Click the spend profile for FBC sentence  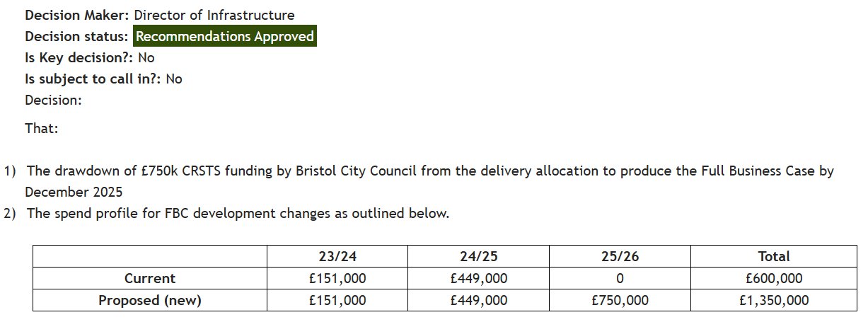click(238, 214)
